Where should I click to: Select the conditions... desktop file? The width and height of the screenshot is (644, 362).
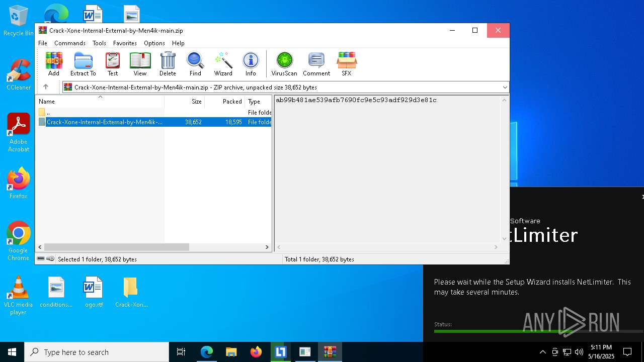56,292
